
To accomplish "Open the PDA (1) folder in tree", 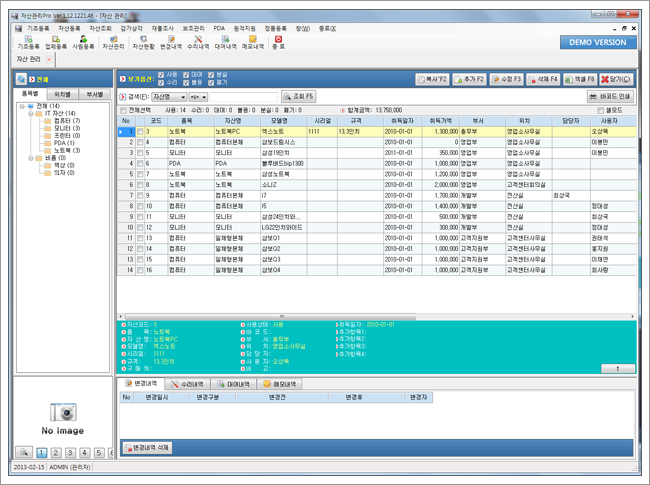I will pyautogui.click(x=60, y=143).
